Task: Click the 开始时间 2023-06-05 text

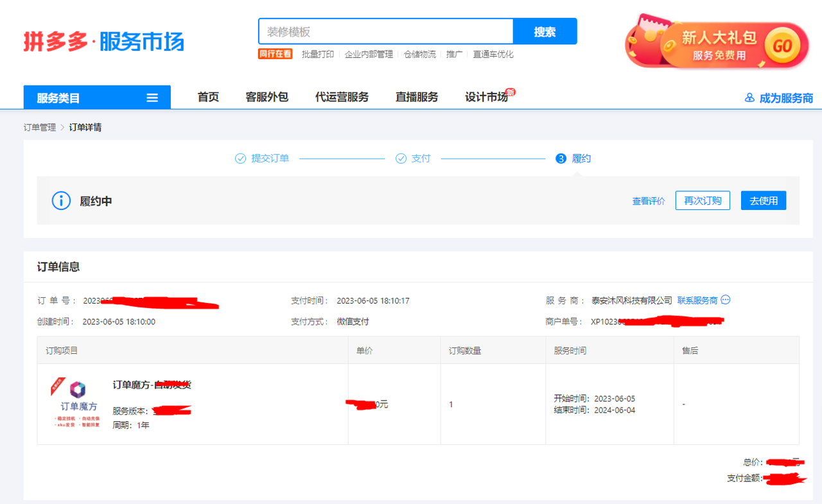Action: (x=595, y=399)
